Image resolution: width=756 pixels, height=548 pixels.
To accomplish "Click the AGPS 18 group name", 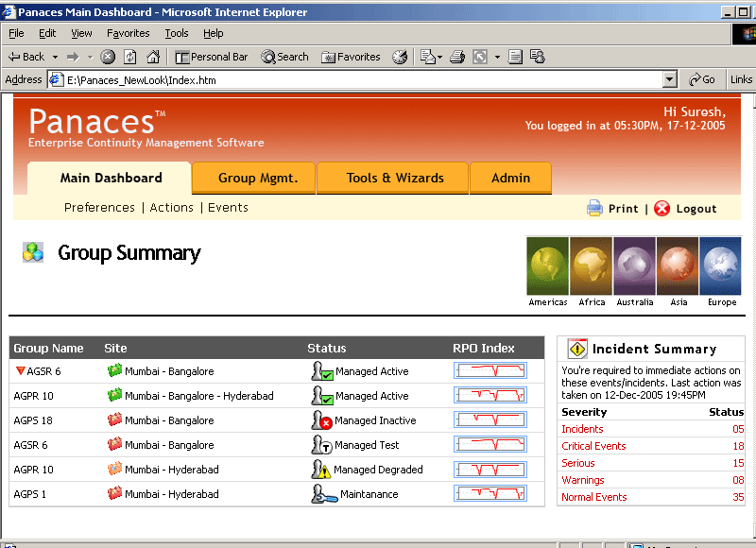I will 33,420.
